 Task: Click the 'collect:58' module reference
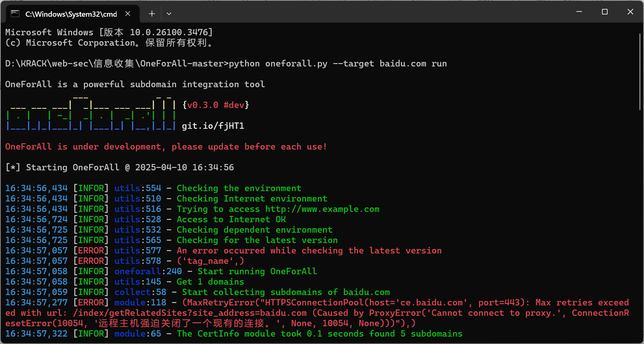coord(140,292)
